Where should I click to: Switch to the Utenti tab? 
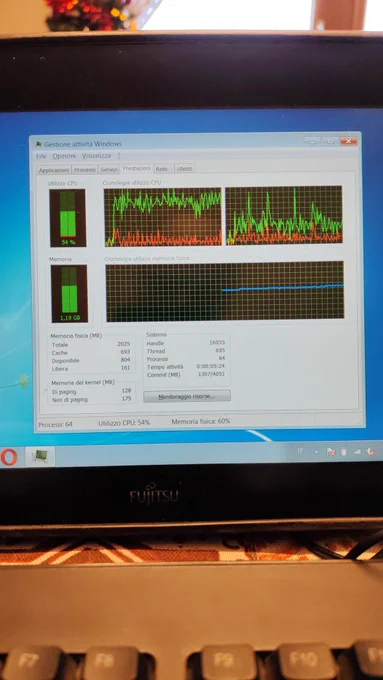point(184,168)
